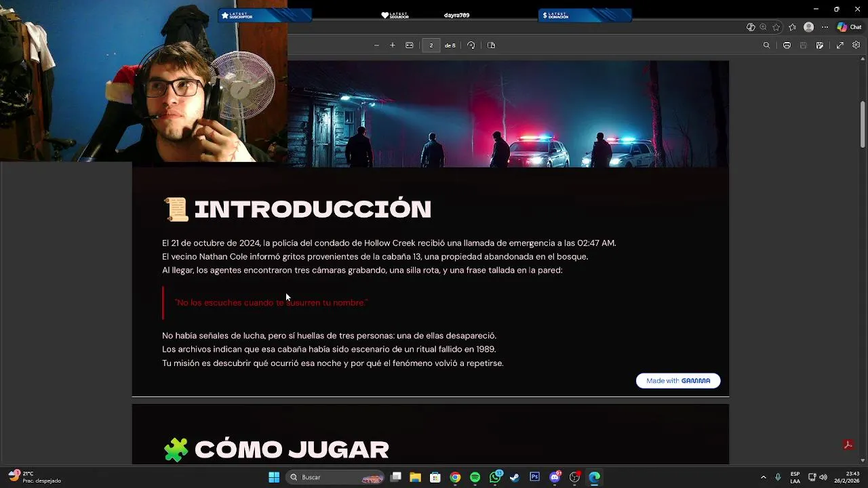Rotate the PDF page
Screen dimensions: 868x488
click(x=471, y=45)
